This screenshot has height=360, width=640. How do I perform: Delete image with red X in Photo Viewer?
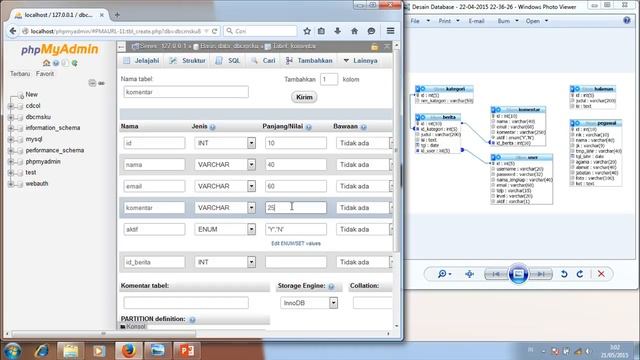click(601, 274)
